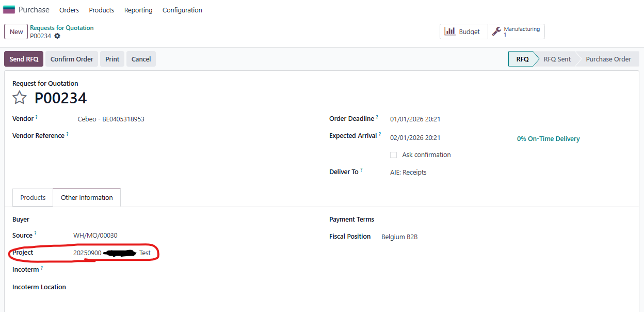The width and height of the screenshot is (644, 312).
Task: Click the Confirm Order button
Action: coord(72,59)
